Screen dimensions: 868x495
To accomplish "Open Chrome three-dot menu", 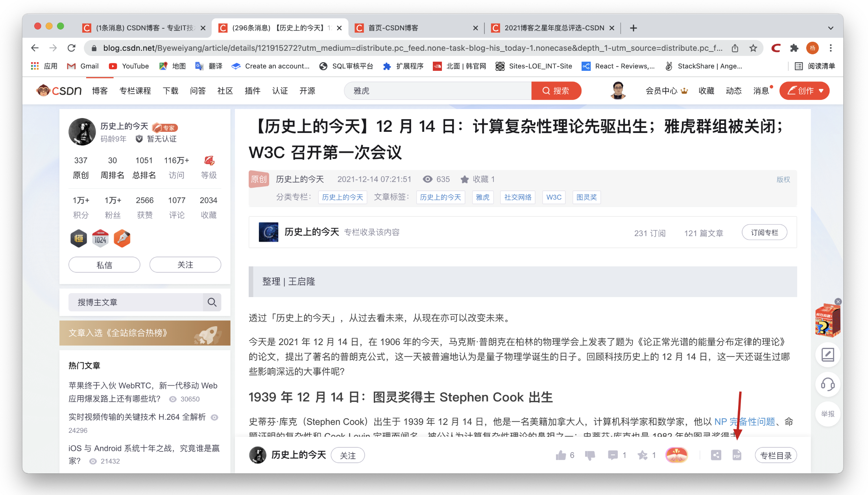I will pyautogui.click(x=831, y=48).
